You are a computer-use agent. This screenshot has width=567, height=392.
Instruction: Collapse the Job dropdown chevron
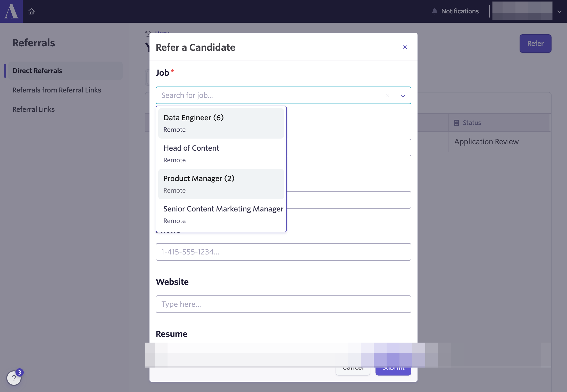click(403, 96)
